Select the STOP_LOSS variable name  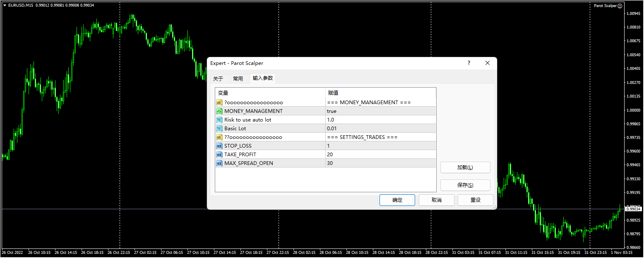click(238, 146)
